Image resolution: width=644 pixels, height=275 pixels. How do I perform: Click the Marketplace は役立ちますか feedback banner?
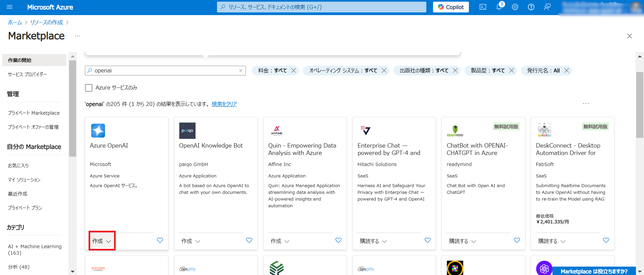pyautogui.click(x=594, y=271)
